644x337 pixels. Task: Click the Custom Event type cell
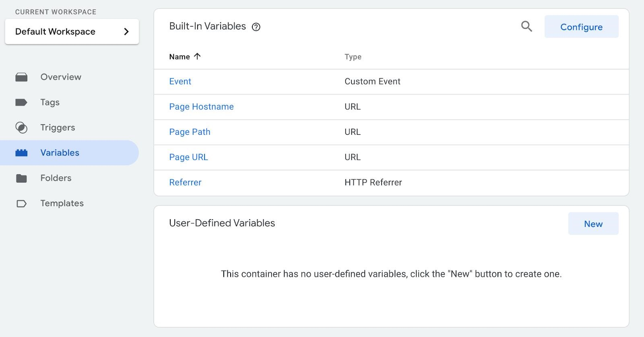pos(372,82)
